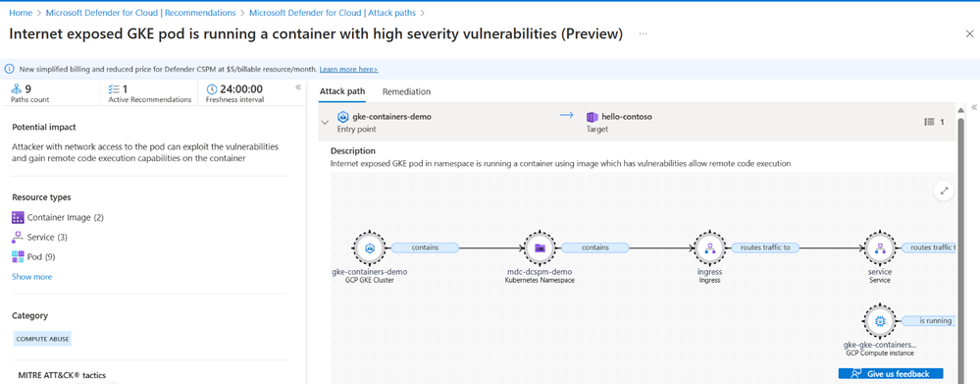
Task: Collapse the right side pane chevrons
Action: [x=974, y=108]
